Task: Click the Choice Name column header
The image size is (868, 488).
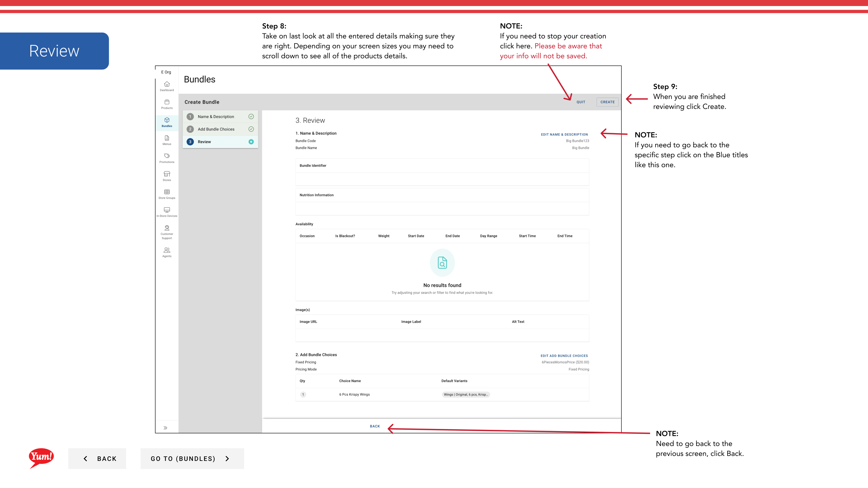Action: pos(350,381)
